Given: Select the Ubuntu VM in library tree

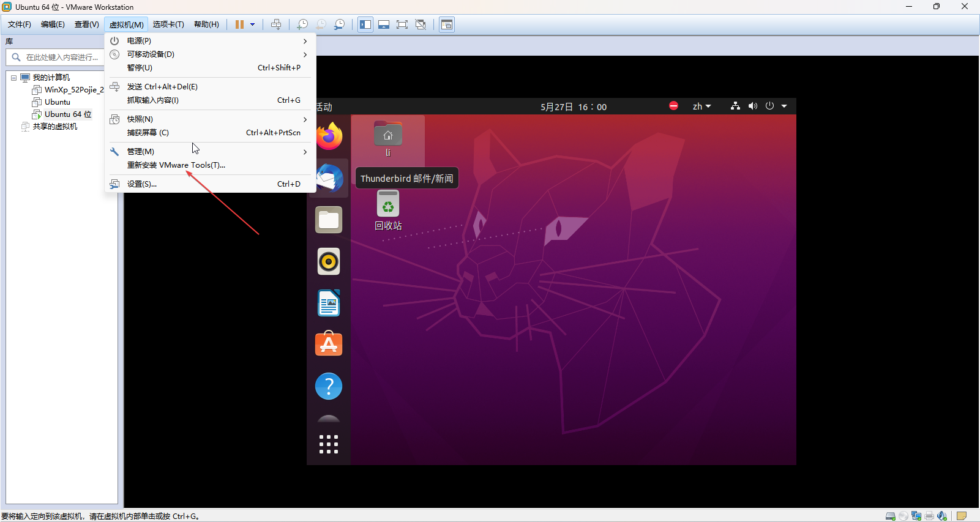Looking at the screenshot, I should tap(57, 102).
